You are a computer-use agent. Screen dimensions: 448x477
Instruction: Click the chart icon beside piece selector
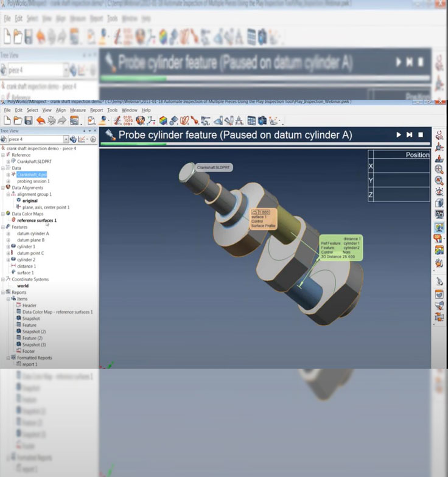tap(82, 139)
